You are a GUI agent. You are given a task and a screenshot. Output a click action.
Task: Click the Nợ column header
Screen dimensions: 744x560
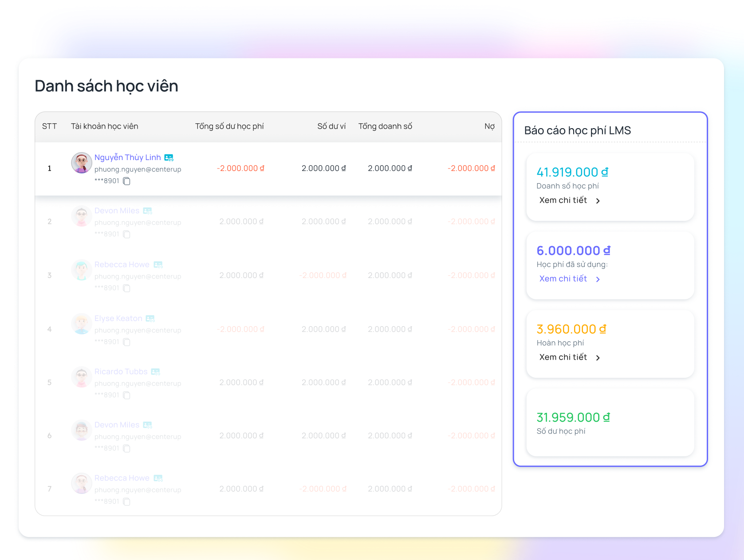(x=489, y=126)
